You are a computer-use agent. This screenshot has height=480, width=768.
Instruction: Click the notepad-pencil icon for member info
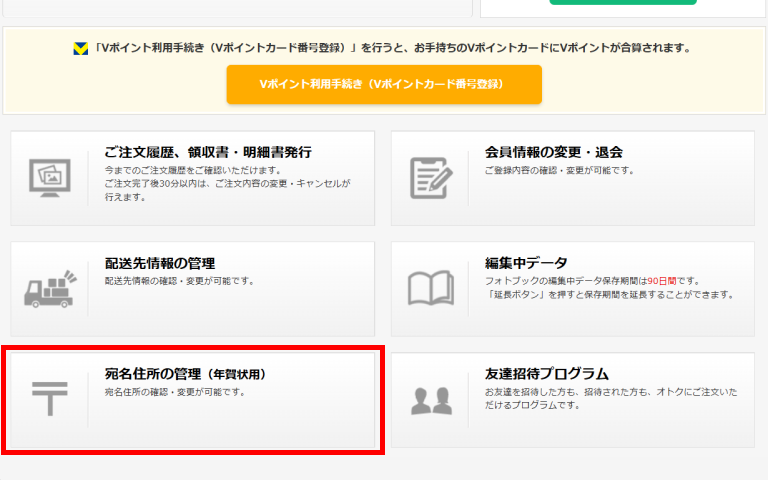431,178
